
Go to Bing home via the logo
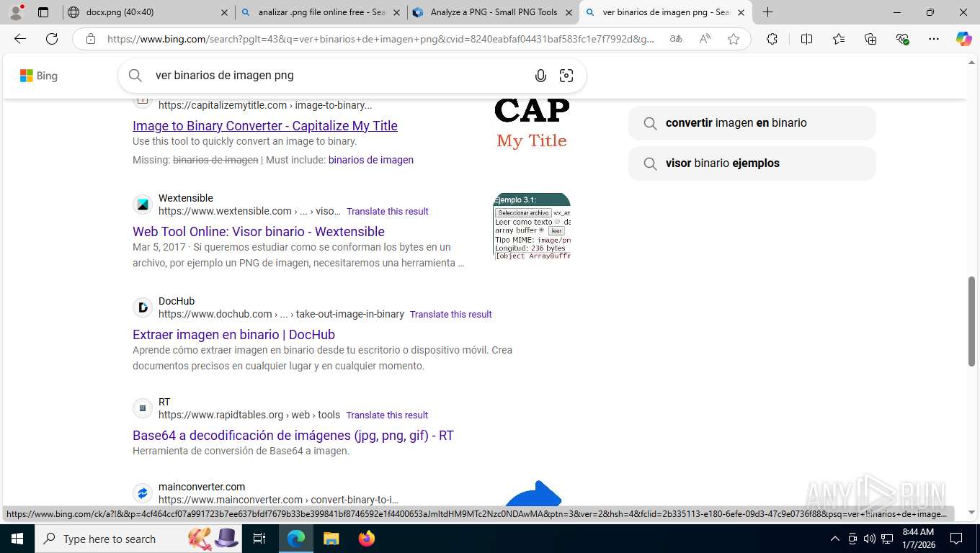click(39, 76)
